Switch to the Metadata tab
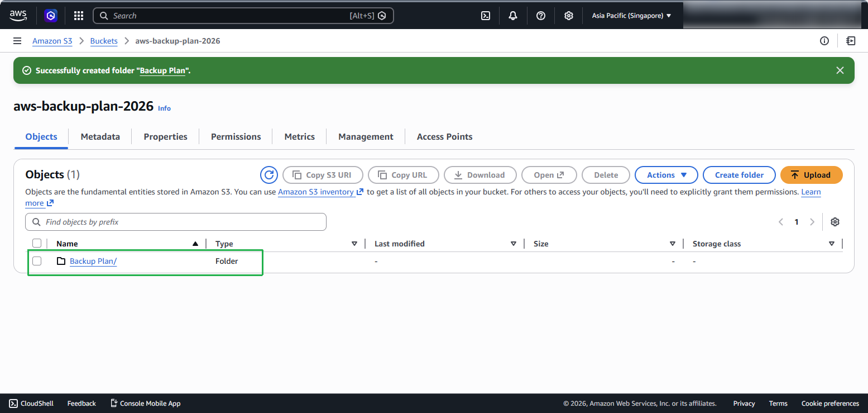 tap(100, 136)
